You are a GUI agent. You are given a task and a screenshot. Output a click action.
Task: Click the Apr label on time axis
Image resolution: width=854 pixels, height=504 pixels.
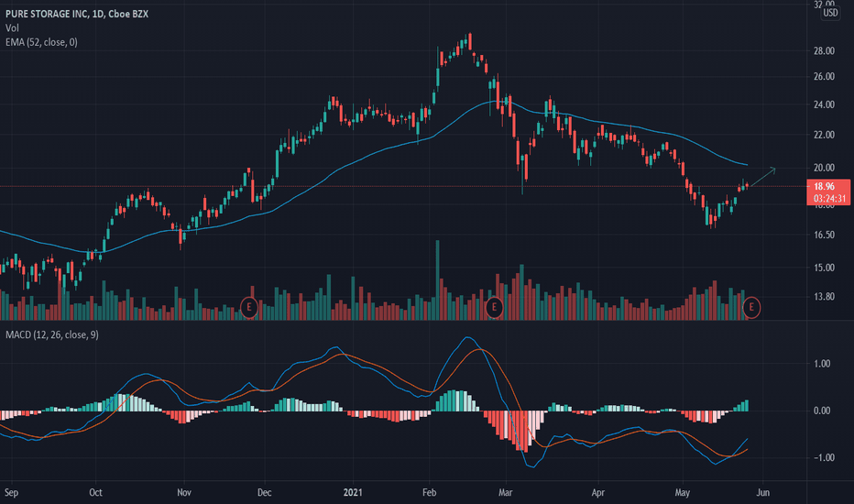(x=598, y=493)
